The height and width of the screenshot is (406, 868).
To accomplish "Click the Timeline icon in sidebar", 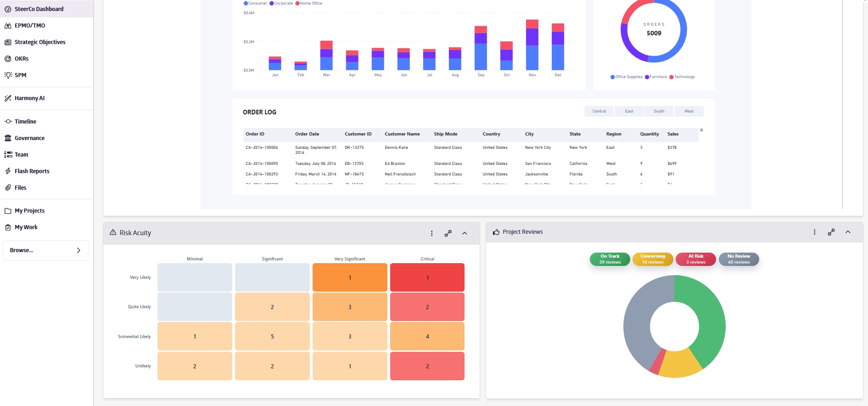I will pos(8,122).
